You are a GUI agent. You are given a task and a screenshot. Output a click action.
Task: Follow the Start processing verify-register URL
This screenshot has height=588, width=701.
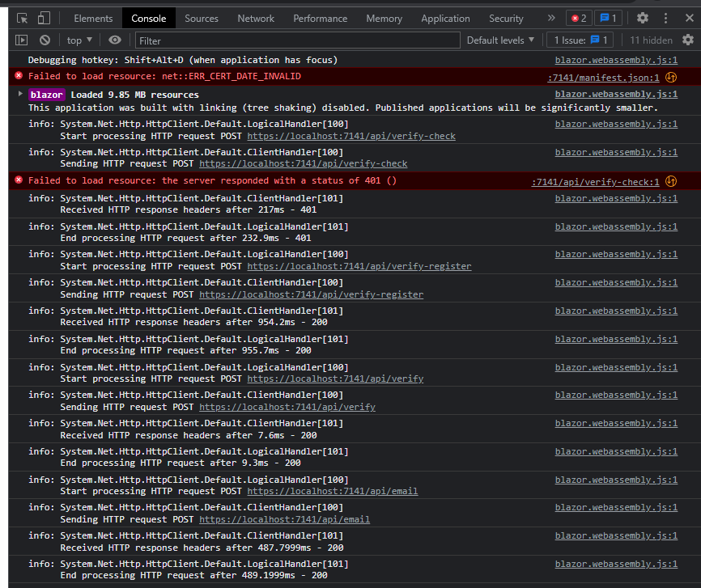click(x=359, y=266)
